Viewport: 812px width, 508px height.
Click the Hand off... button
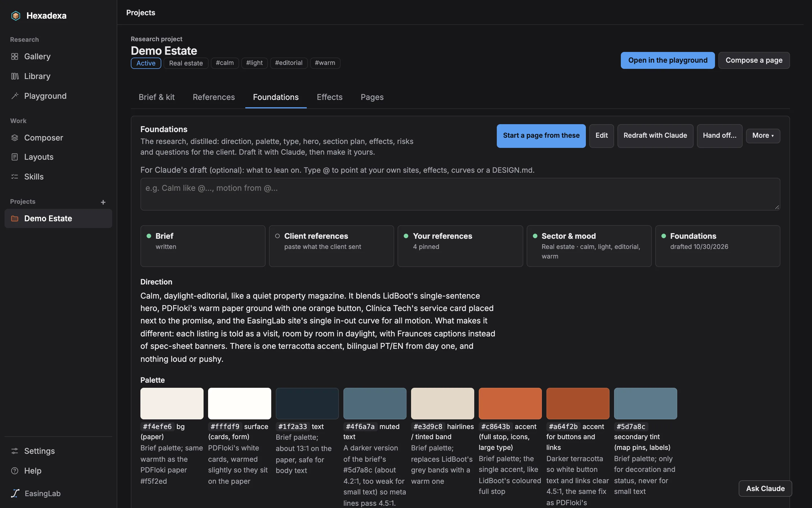click(720, 136)
